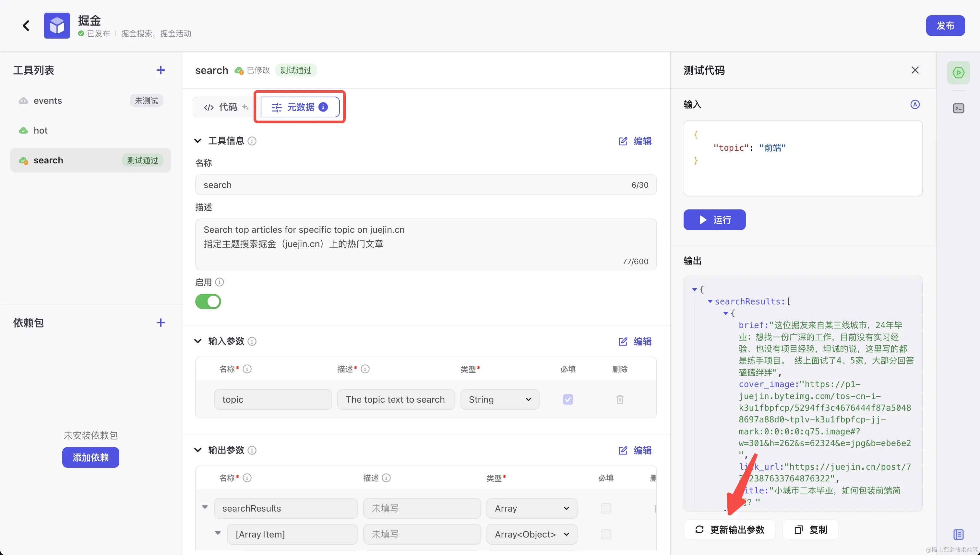Open the test run panel icon
Screen dimensions: 980x555
coord(958,72)
